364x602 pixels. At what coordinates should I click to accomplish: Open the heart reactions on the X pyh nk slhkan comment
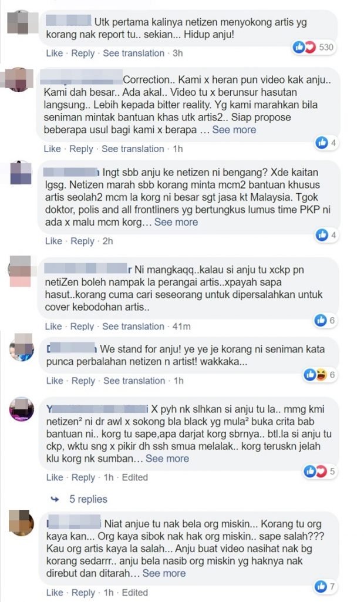[320, 471]
